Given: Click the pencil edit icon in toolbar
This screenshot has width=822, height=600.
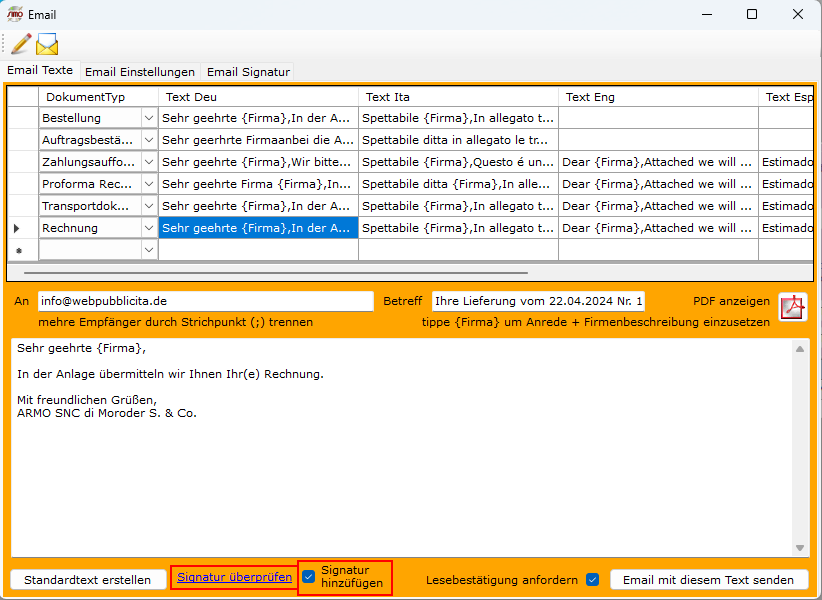Looking at the screenshot, I should (x=20, y=44).
